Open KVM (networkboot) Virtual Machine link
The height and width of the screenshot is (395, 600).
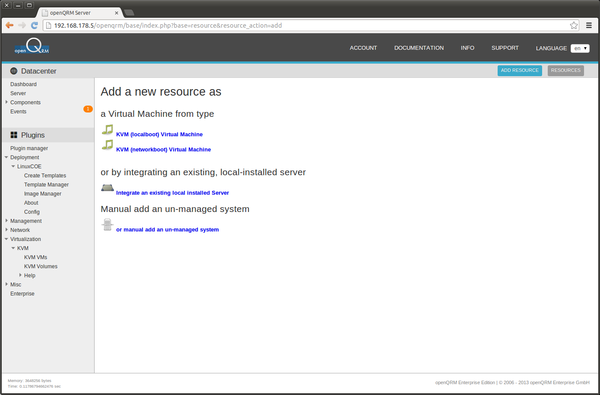click(x=163, y=150)
